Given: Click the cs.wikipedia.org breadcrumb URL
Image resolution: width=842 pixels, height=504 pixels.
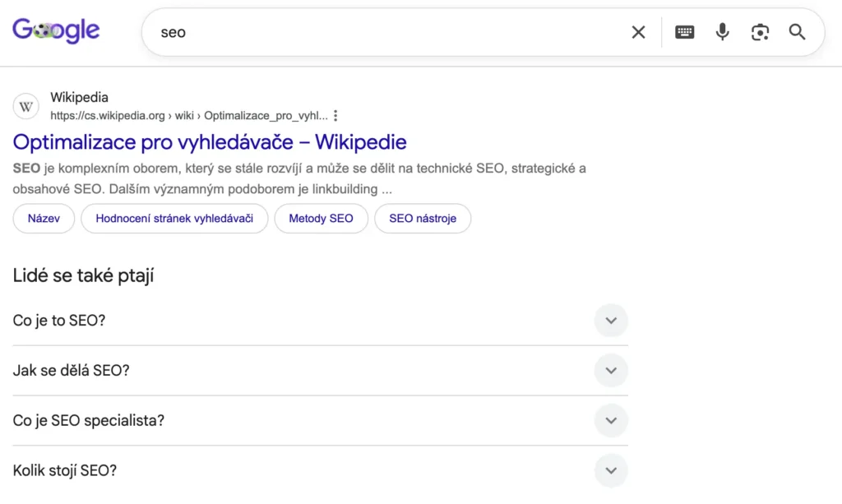Looking at the screenshot, I should click(189, 115).
